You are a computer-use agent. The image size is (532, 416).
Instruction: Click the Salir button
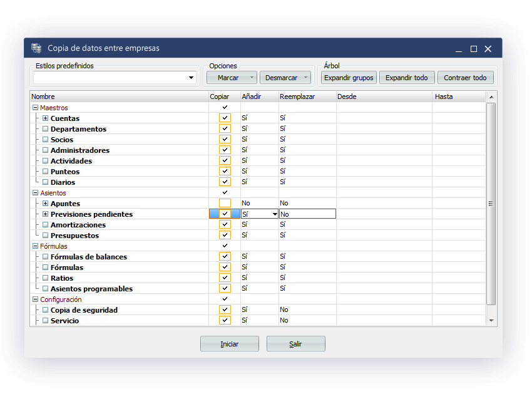coord(295,344)
